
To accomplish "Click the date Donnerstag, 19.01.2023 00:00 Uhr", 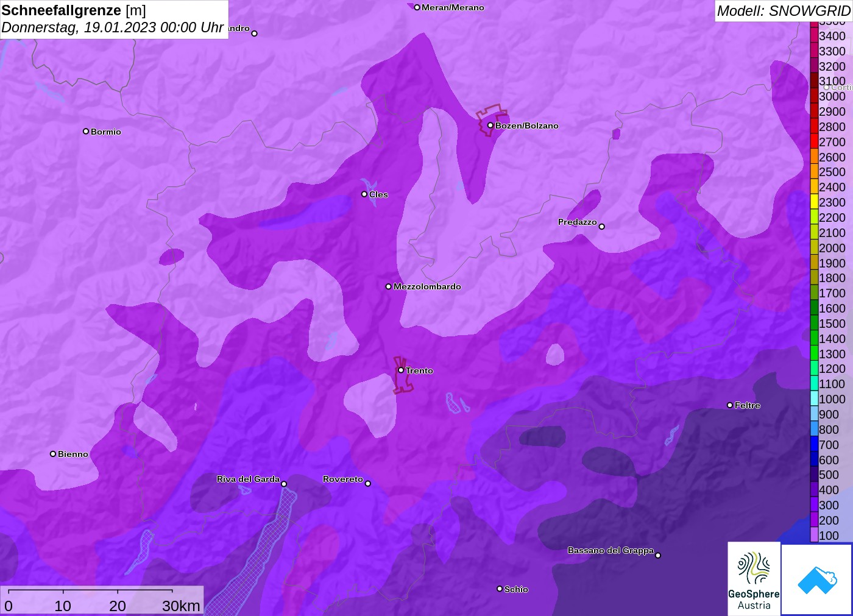I will pos(113,27).
